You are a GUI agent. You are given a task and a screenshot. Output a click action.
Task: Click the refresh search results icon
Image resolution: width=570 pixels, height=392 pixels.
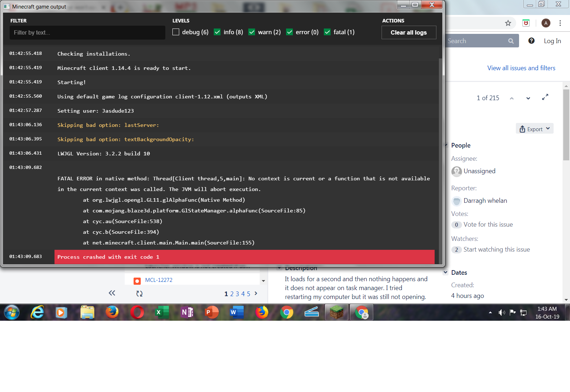(x=139, y=294)
